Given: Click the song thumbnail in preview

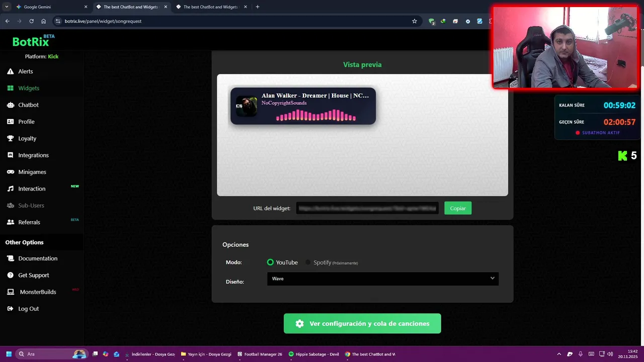Looking at the screenshot, I should point(247,106).
